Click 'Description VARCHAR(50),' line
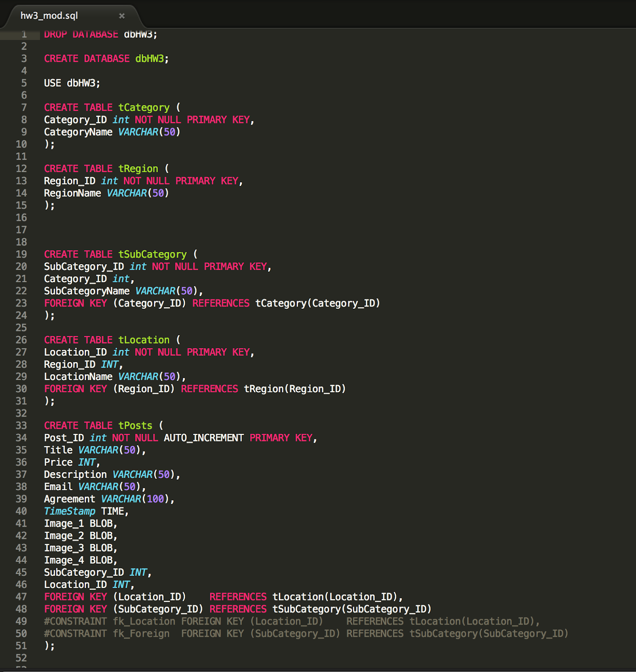The image size is (636, 672). pos(112,475)
